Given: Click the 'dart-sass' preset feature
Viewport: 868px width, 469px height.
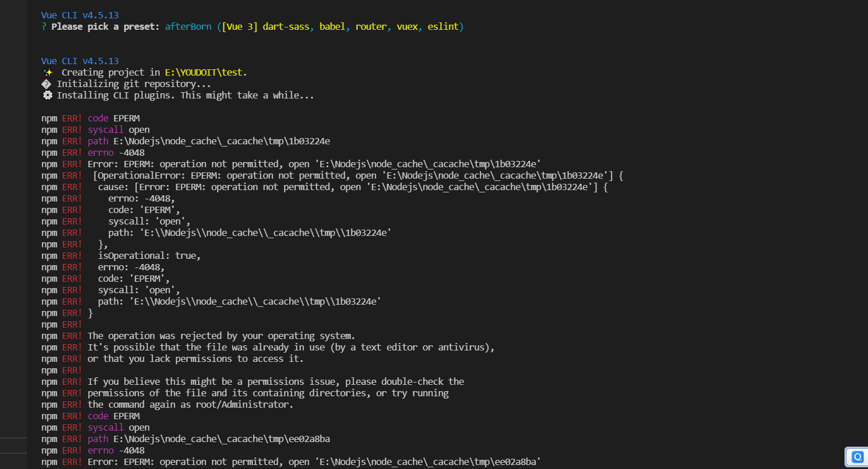Looking at the screenshot, I should click(x=286, y=26).
